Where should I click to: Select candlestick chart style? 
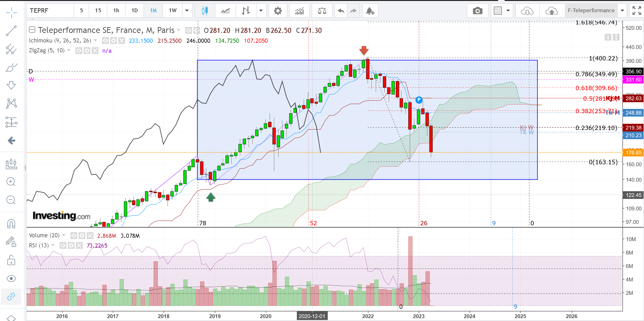tap(205, 11)
